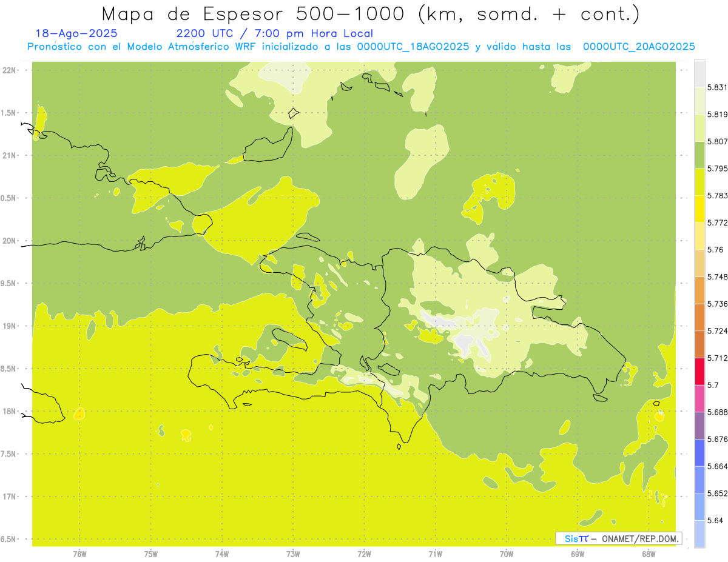Click the purple legend swatch between 5.676 and 5.688
Viewport: 728px width, 562px height.
699,426
